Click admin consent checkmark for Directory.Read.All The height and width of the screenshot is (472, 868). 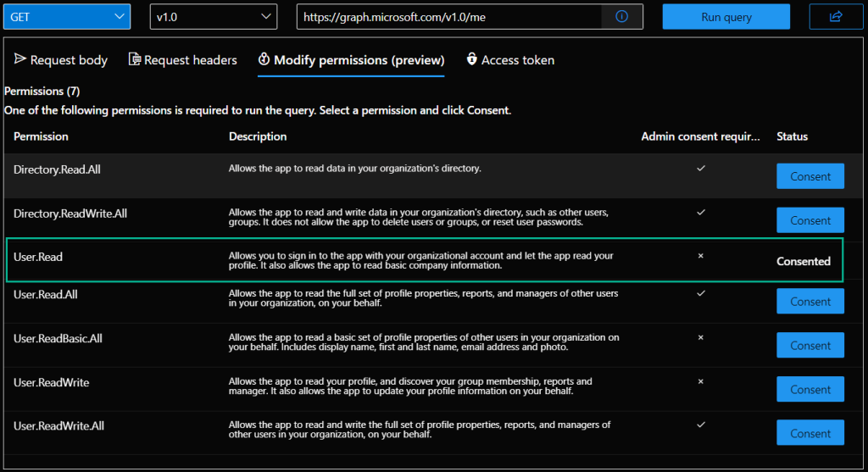click(x=701, y=169)
